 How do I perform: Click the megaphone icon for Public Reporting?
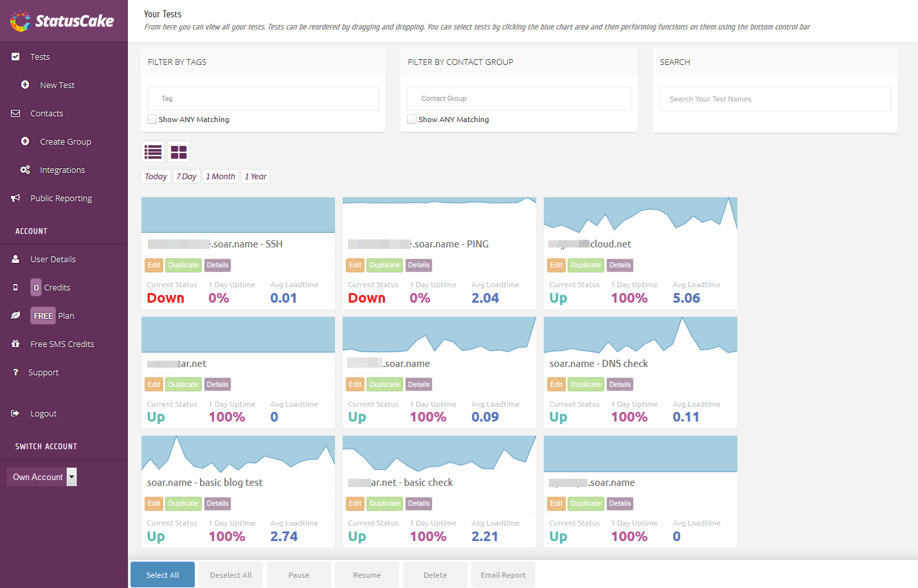click(x=15, y=198)
